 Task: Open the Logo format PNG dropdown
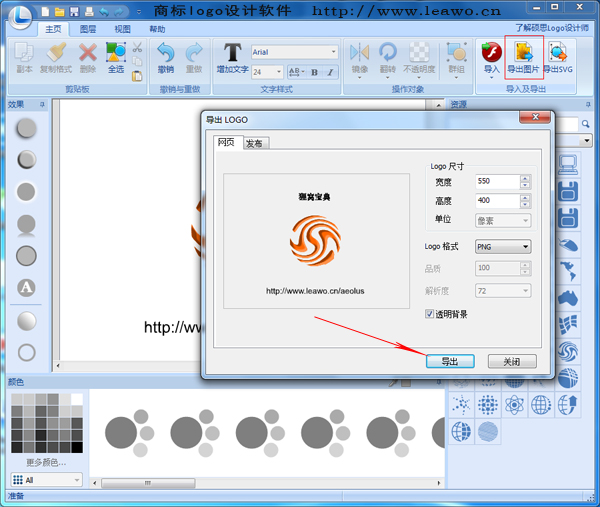click(503, 247)
